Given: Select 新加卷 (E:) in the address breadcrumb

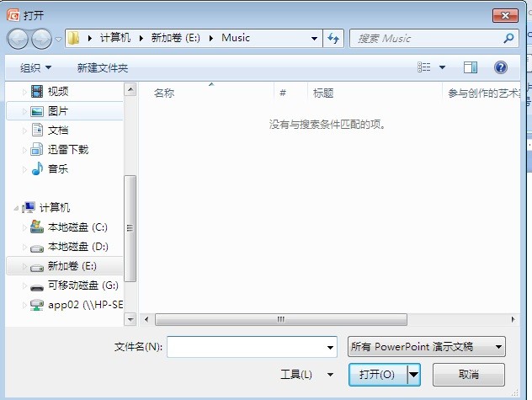Looking at the screenshot, I should tap(175, 38).
